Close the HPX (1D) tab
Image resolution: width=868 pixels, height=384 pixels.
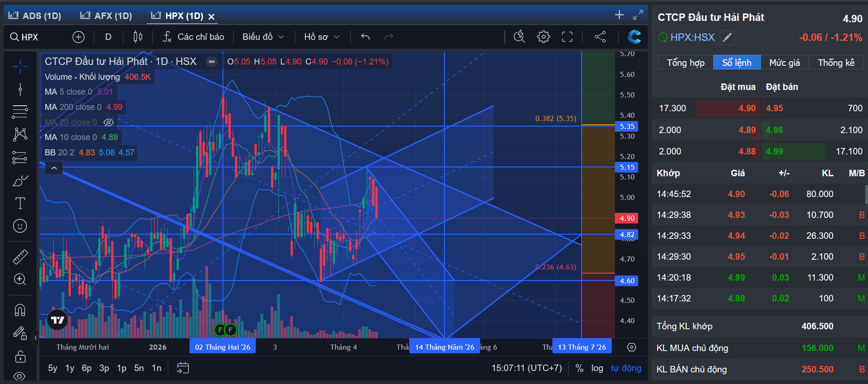211,17
